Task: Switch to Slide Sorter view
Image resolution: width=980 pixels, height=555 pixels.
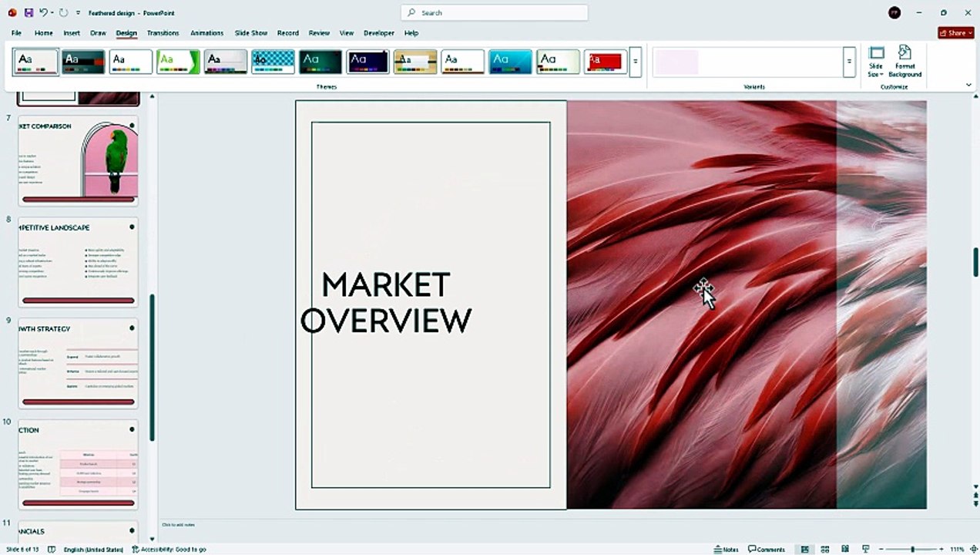Action: (x=825, y=550)
